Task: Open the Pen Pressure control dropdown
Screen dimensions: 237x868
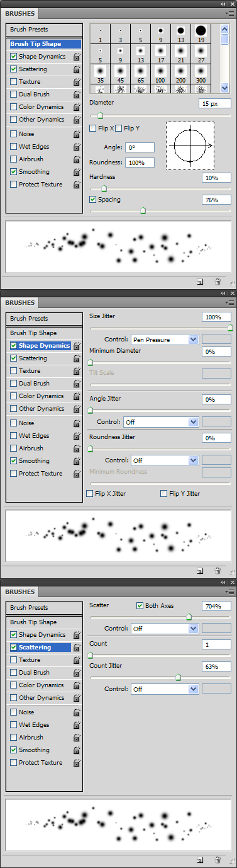Action: tap(165, 340)
